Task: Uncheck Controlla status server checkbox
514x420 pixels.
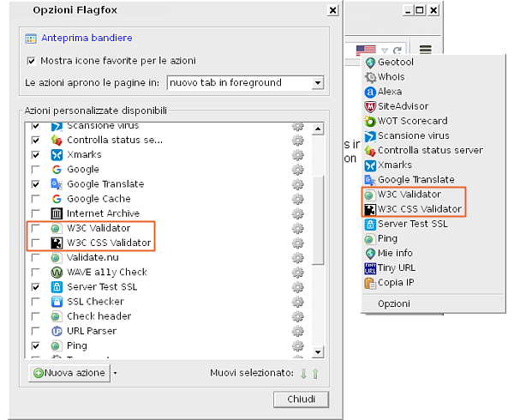Action: point(35,141)
